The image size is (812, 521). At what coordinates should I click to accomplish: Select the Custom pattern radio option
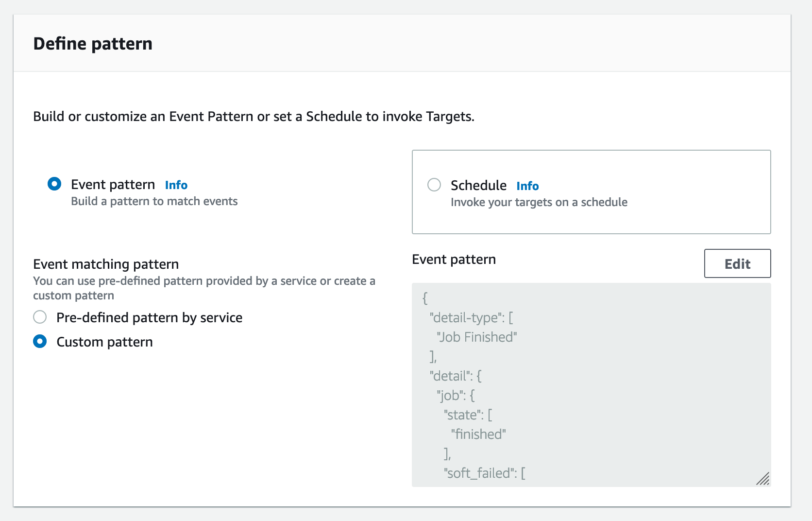[x=40, y=342]
